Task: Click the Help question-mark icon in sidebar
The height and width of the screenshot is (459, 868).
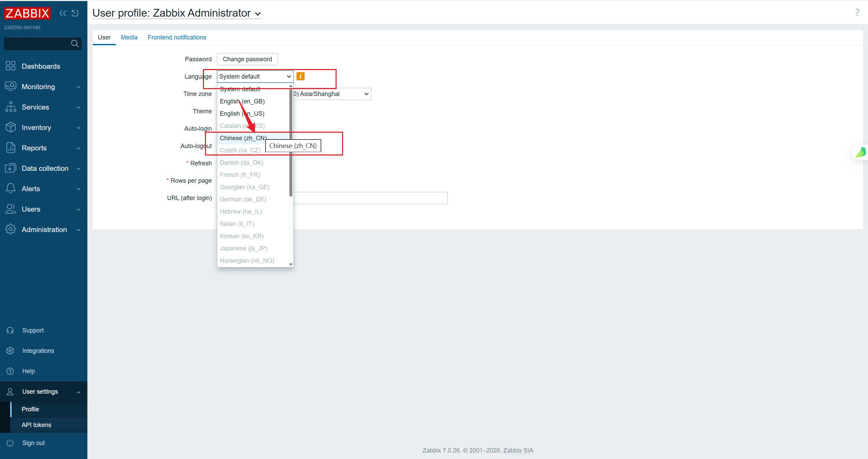Action: [10, 371]
